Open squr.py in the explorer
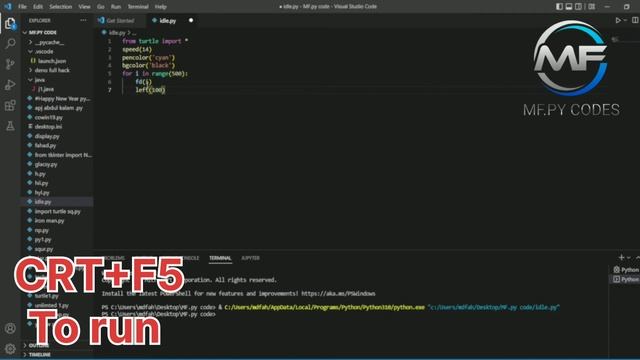This screenshot has height=360, width=640. [x=44, y=249]
